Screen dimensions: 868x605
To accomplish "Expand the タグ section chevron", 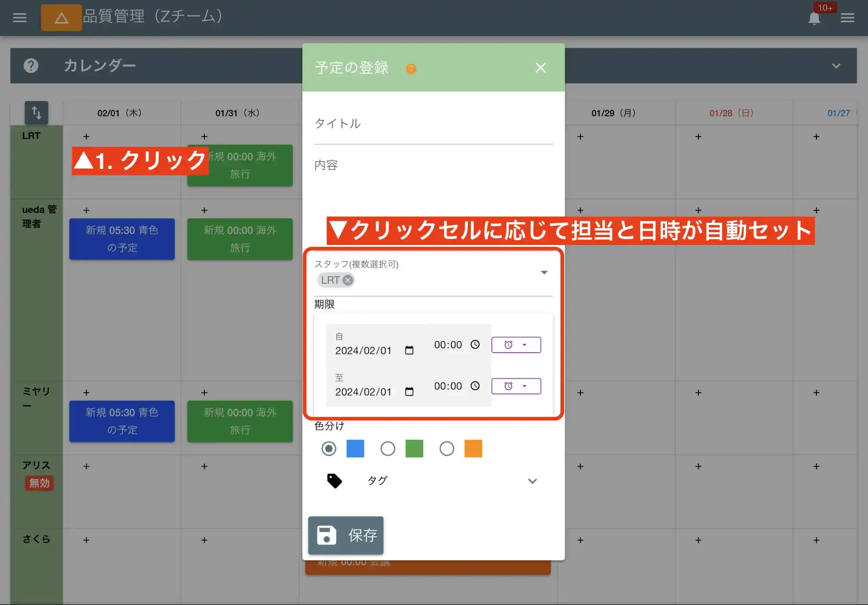I will (533, 481).
